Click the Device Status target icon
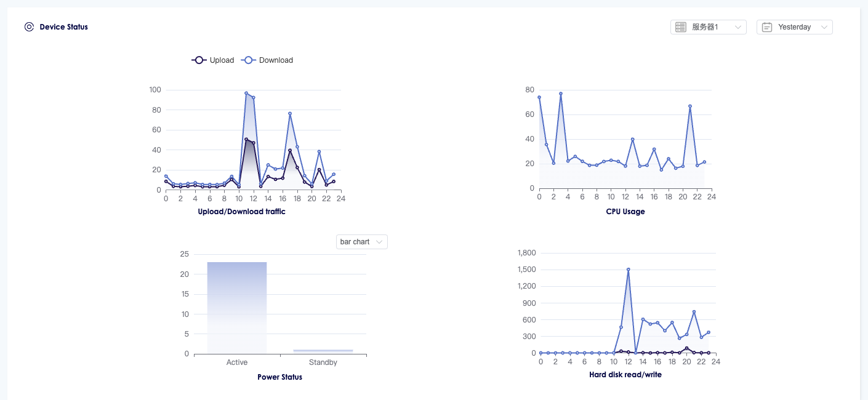Viewport: 868px width, 400px height. click(x=29, y=27)
